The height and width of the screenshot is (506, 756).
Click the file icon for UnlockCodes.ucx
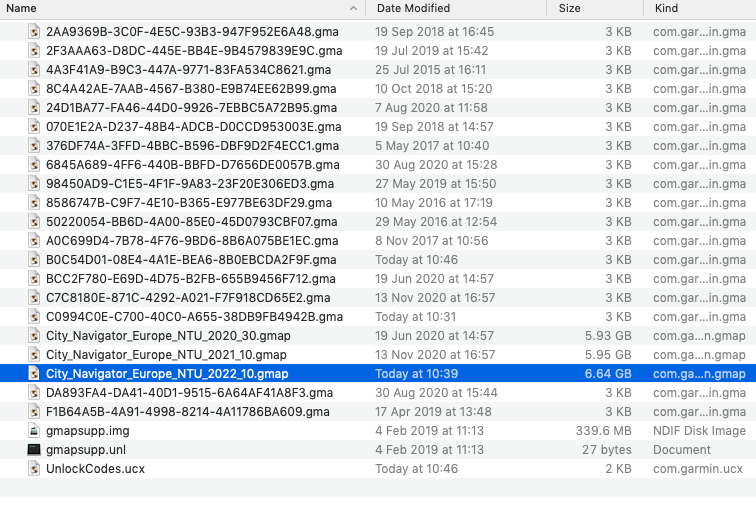[x=34, y=469]
